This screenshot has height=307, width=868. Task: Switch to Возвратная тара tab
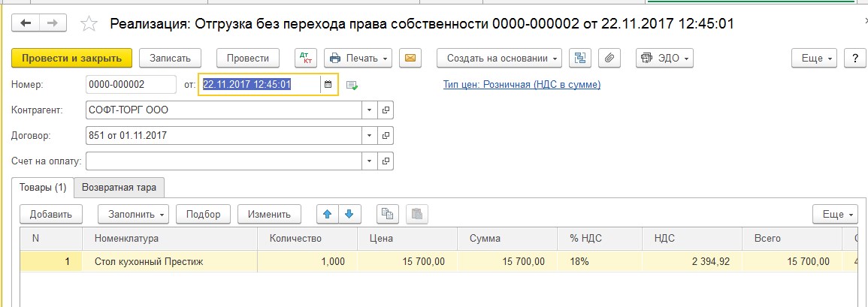tap(119, 188)
